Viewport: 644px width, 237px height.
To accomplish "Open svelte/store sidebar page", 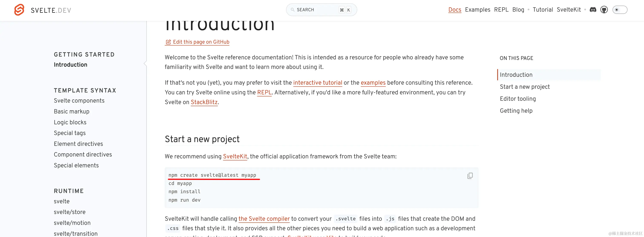I will click(x=69, y=212).
